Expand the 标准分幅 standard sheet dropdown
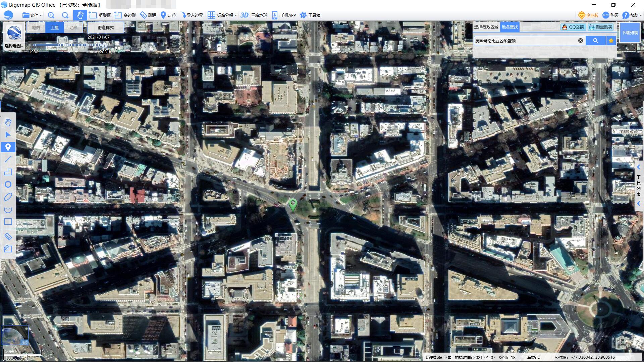Screen dimensions: 644x362 222,15
